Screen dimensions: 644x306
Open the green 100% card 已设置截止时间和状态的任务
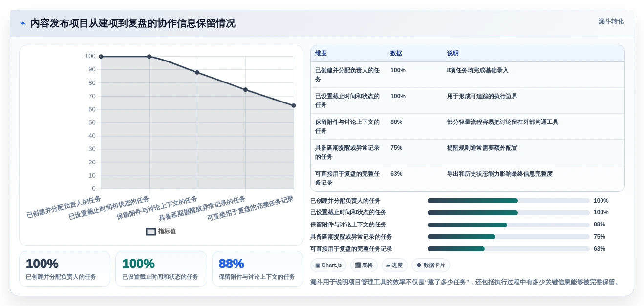click(161, 269)
